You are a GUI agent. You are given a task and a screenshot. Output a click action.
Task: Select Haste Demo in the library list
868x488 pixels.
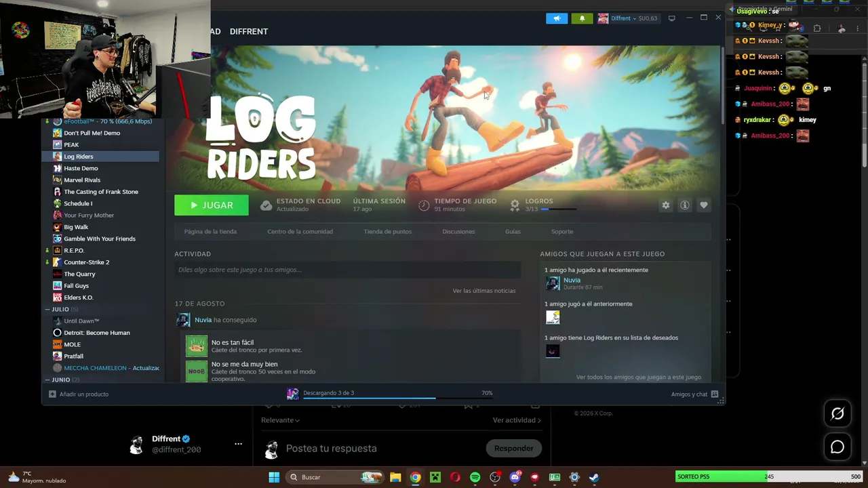[81, 168]
